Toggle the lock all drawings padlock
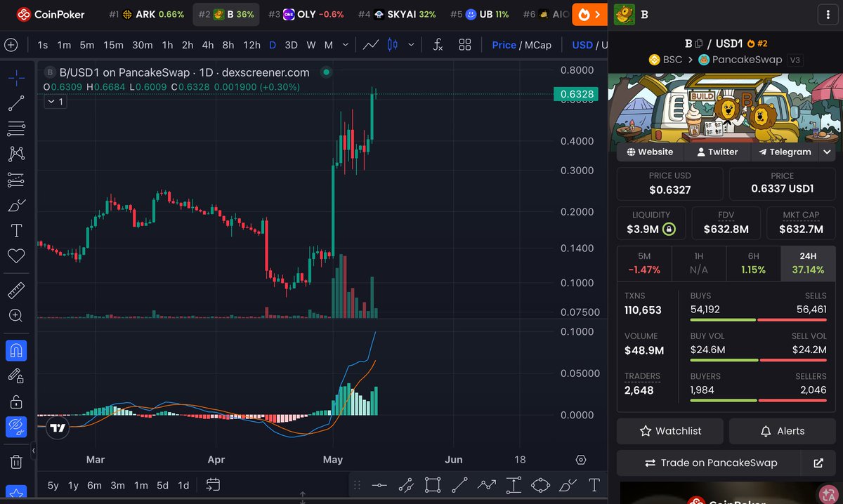The width and height of the screenshot is (843, 504). click(x=16, y=402)
